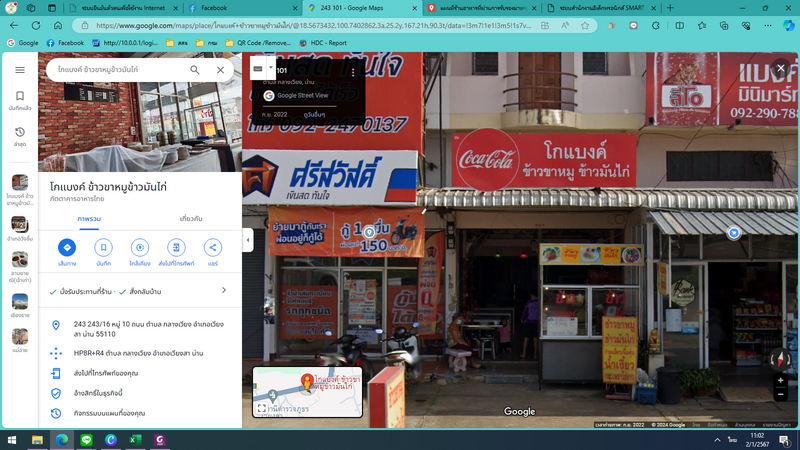Image resolution: width=800 pixels, height=450 pixels.
Task: Click the search magnifier icon
Action: click(x=195, y=69)
